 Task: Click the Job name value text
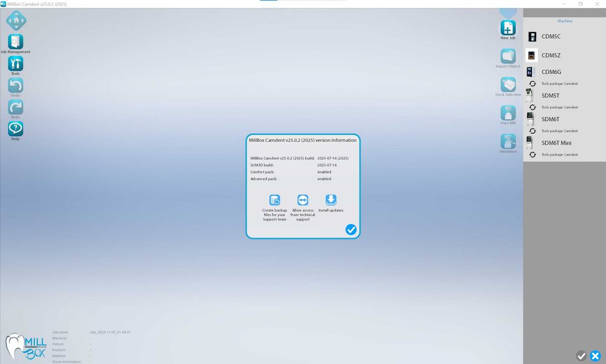pos(110,333)
